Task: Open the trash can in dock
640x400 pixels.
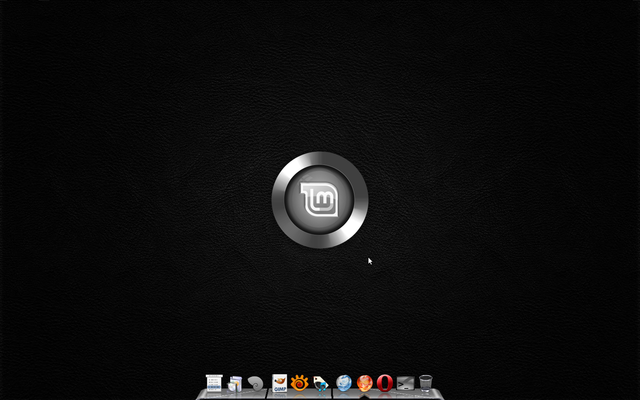Action: [x=425, y=383]
